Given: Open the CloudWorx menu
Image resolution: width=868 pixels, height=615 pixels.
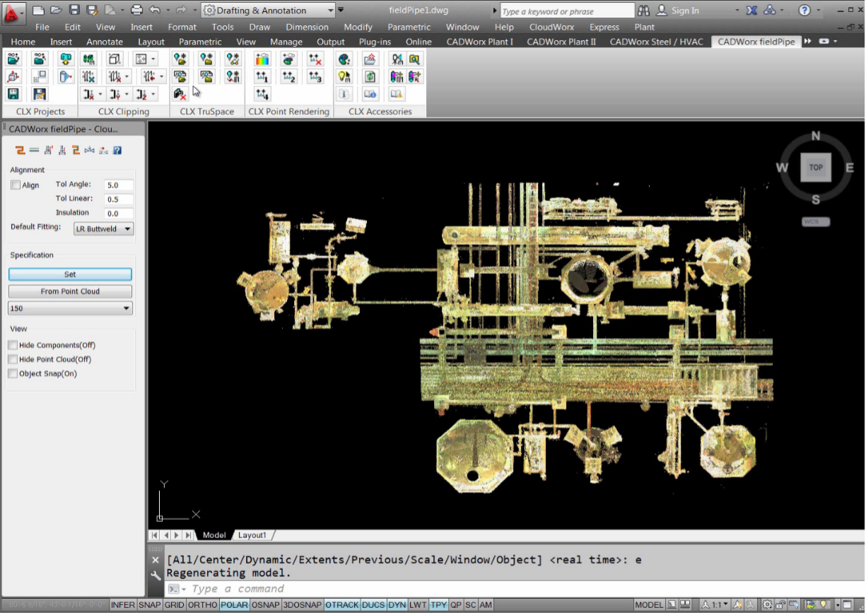Looking at the screenshot, I should (x=551, y=27).
